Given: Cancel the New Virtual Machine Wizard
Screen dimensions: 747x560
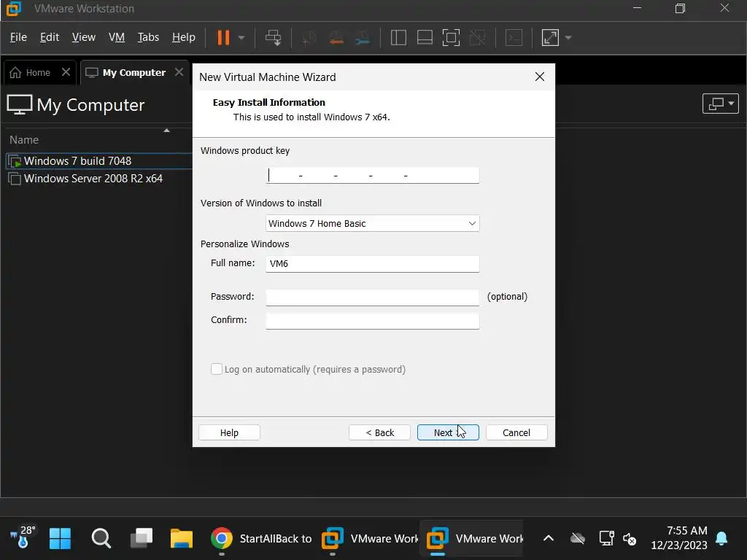Looking at the screenshot, I should [x=516, y=432].
